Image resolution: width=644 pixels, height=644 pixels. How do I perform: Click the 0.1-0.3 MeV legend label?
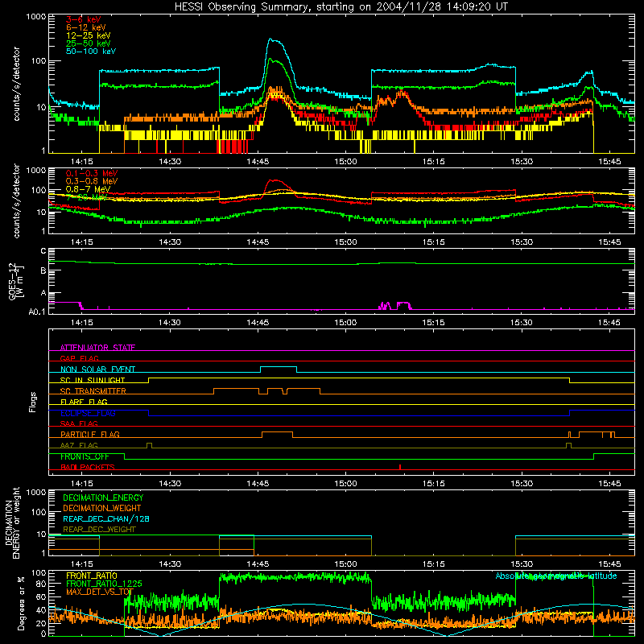click(92, 173)
